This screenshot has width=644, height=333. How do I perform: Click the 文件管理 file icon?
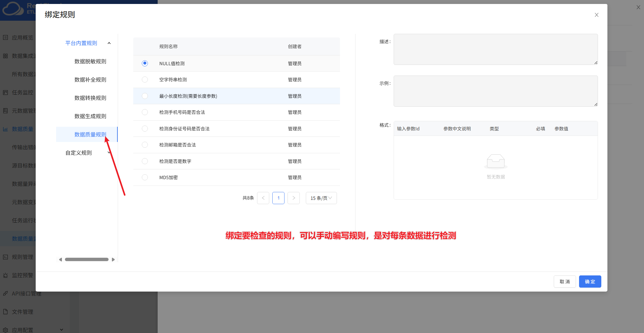tap(5, 312)
